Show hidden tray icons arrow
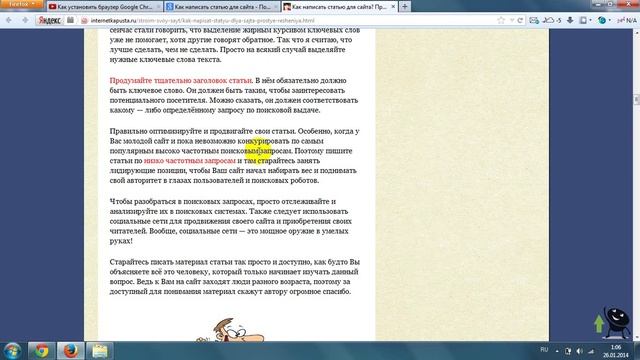640x360 pixels. [557, 351]
